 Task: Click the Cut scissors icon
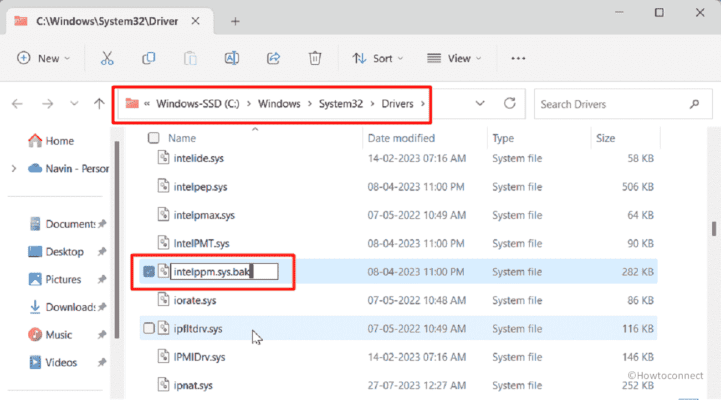click(x=107, y=58)
